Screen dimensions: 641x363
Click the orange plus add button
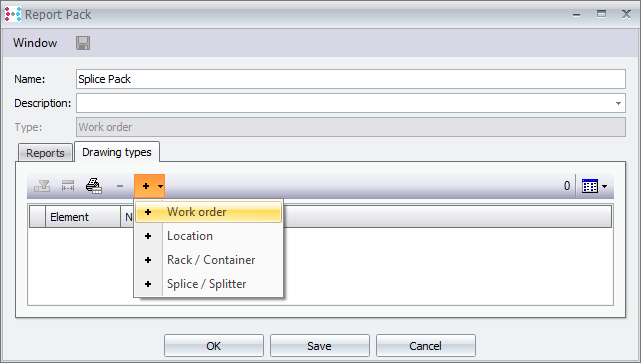pyautogui.click(x=146, y=186)
